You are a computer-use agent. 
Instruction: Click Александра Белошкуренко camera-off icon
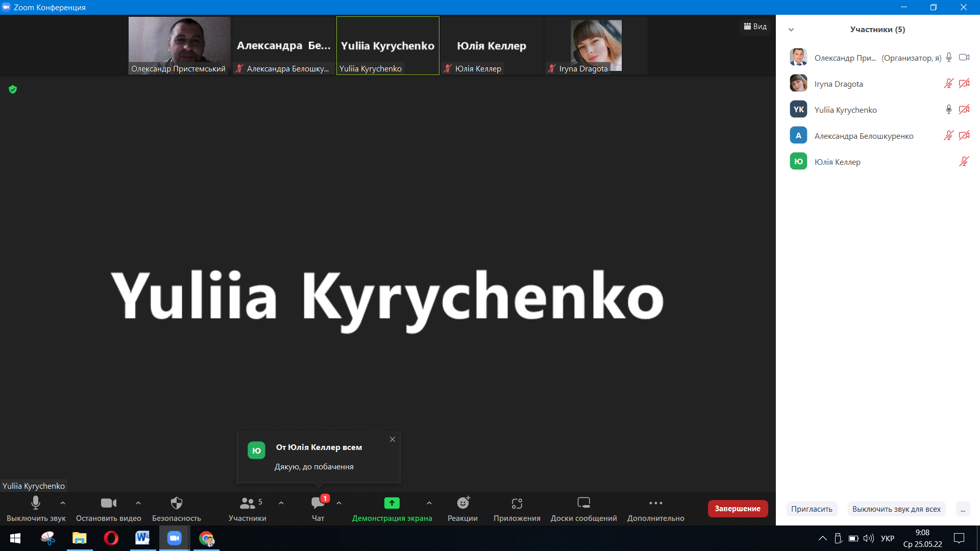(x=964, y=136)
